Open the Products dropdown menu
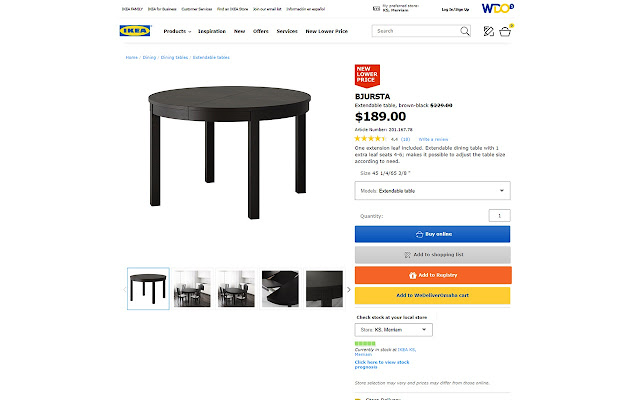 [x=177, y=31]
